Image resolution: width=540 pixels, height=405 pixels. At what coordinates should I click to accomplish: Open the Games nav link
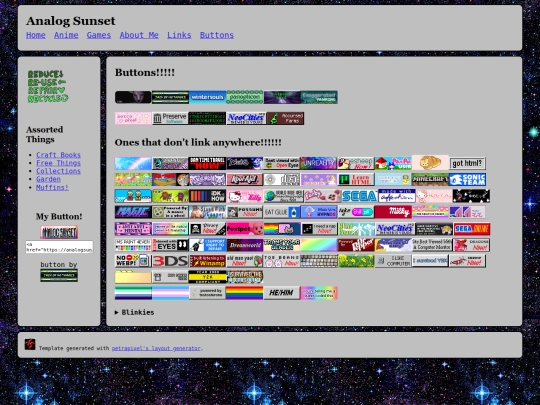tap(99, 35)
